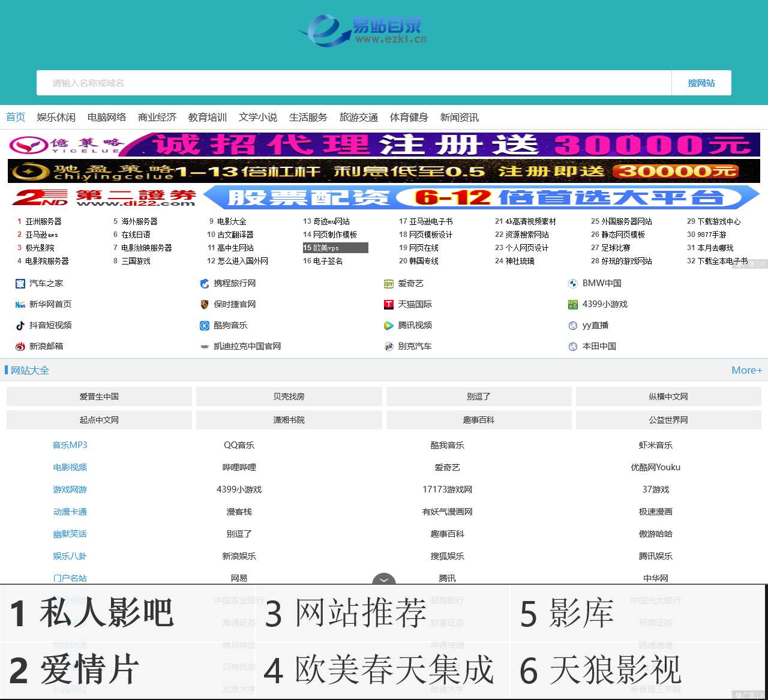Click the 潇湘书院 site button
The image size is (768, 700).
pos(289,420)
